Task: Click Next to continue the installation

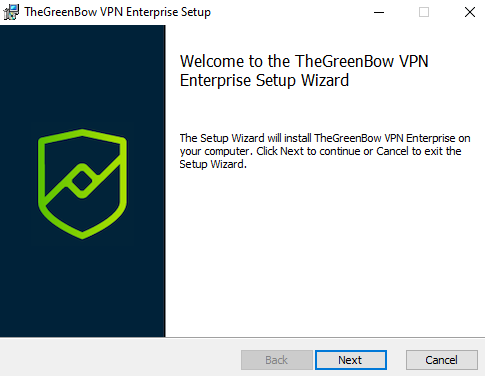Action: coord(351,360)
